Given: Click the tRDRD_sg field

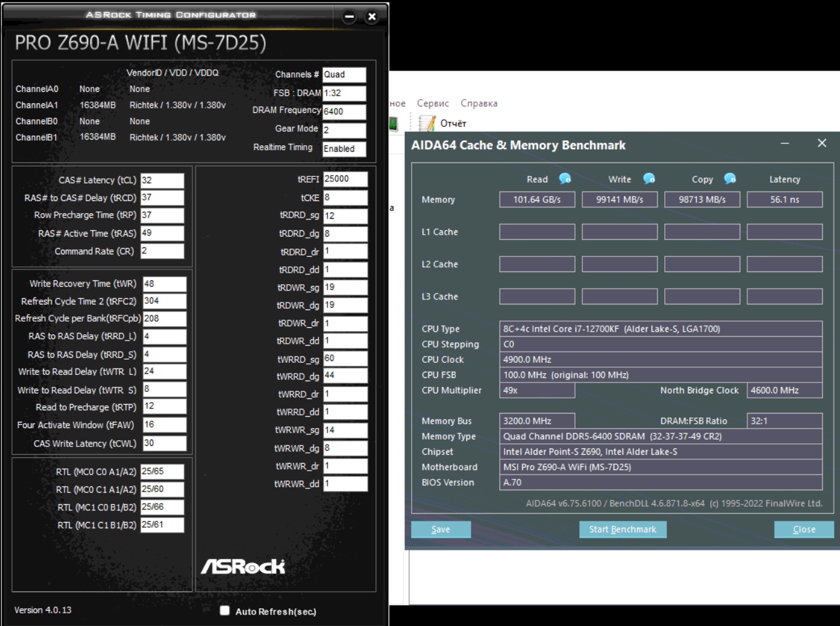Looking at the screenshot, I should [x=345, y=216].
